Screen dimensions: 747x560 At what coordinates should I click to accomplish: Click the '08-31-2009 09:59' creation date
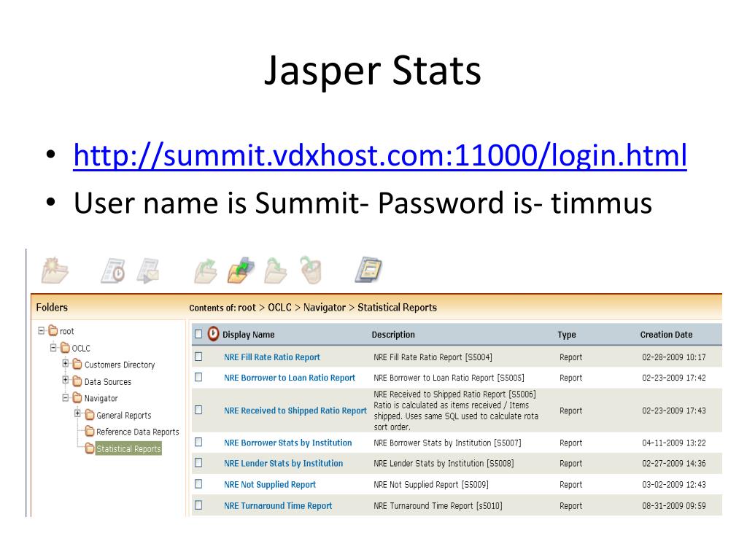(673, 506)
